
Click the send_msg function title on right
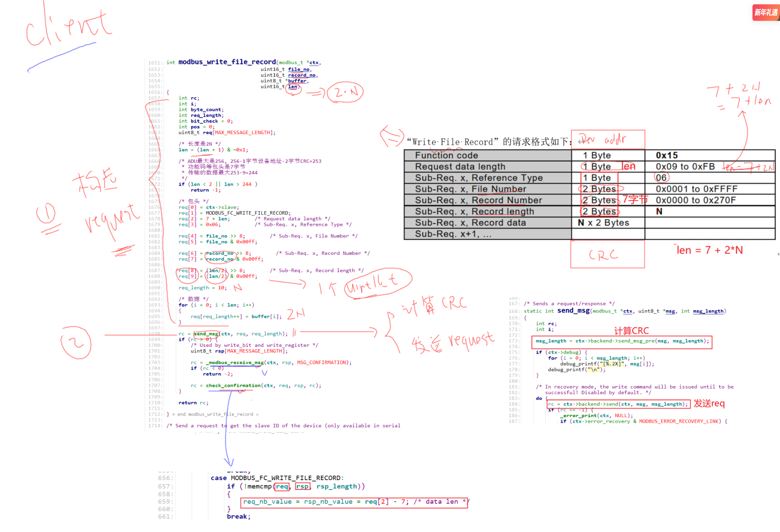pos(573,311)
